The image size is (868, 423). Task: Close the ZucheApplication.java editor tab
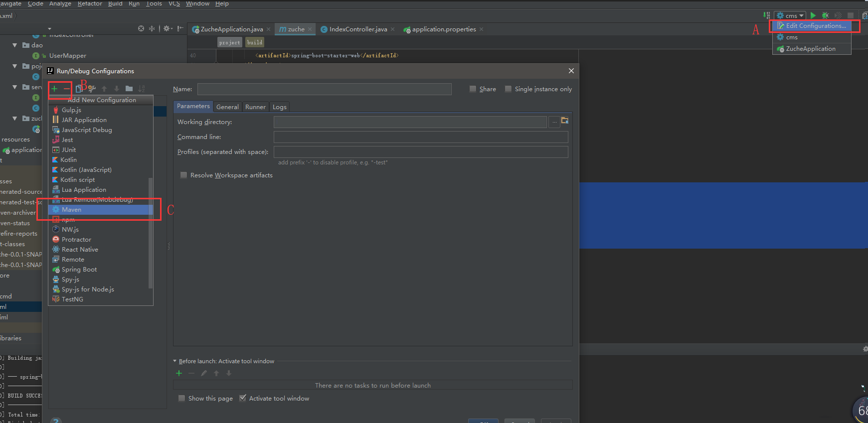268,29
